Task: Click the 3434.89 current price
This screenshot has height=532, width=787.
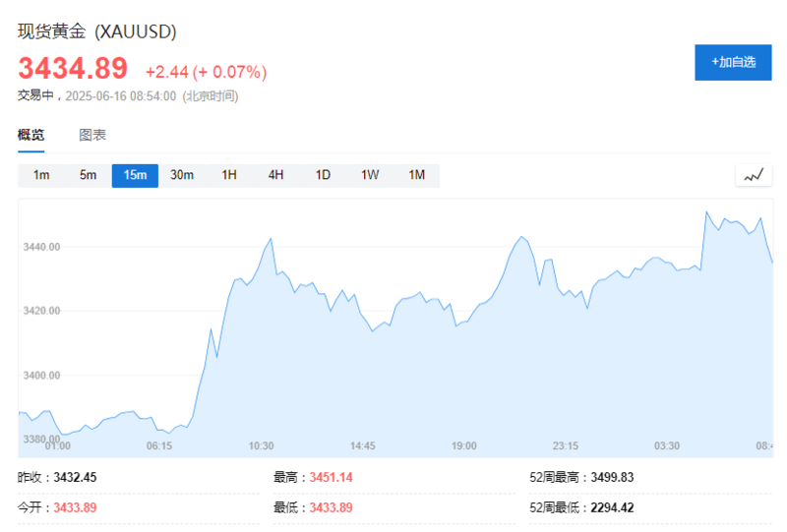Action: [x=73, y=69]
